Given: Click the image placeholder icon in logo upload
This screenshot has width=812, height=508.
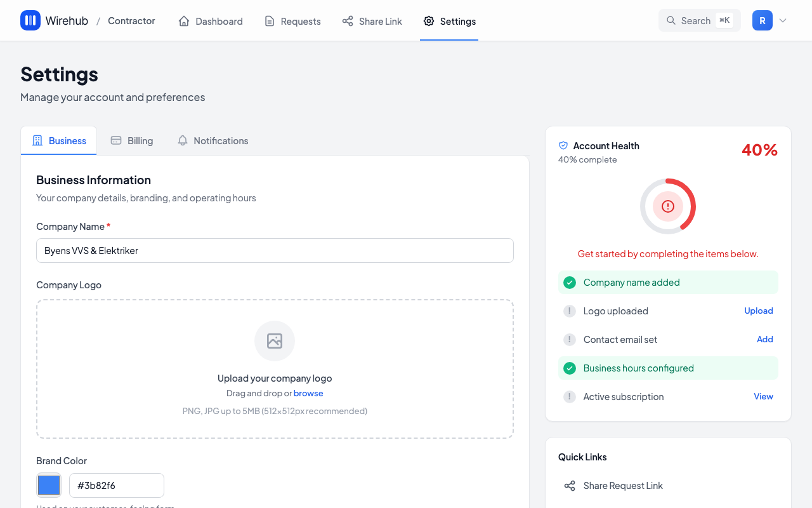Looking at the screenshot, I should (275, 341).
